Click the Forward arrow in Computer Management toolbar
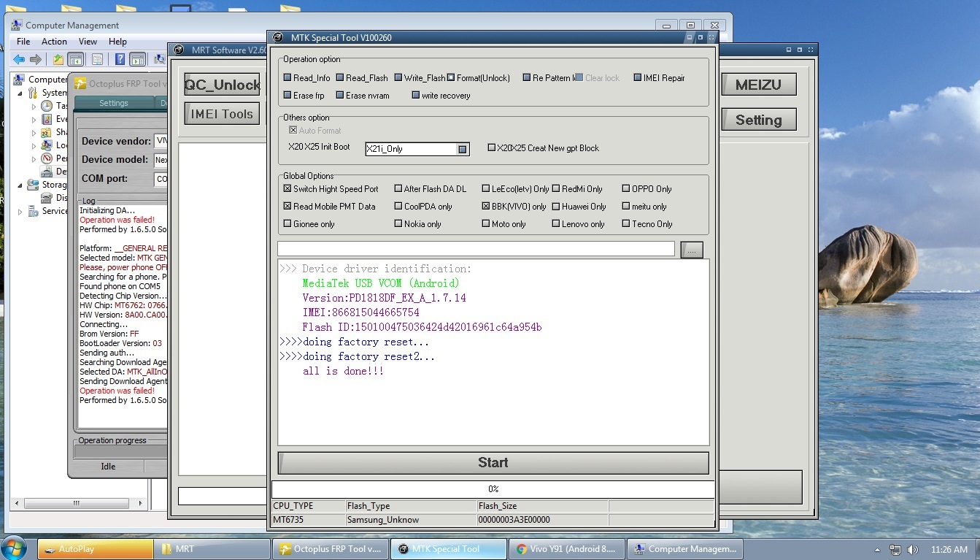Screen dimensions: 980x560 tap(35, 60)
